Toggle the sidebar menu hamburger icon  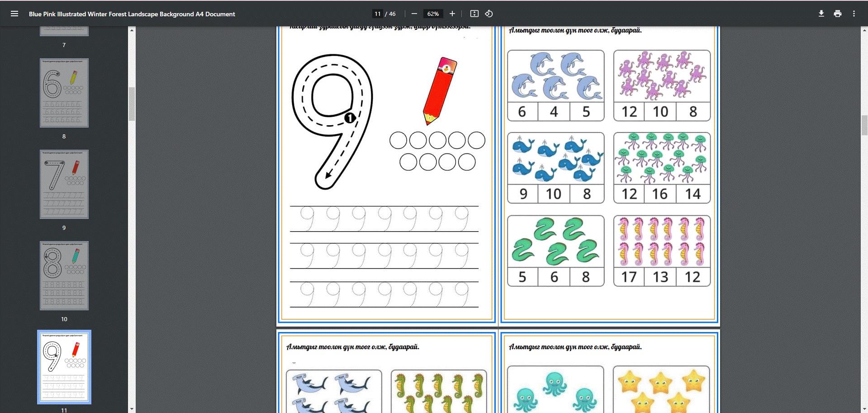point(14,14)
